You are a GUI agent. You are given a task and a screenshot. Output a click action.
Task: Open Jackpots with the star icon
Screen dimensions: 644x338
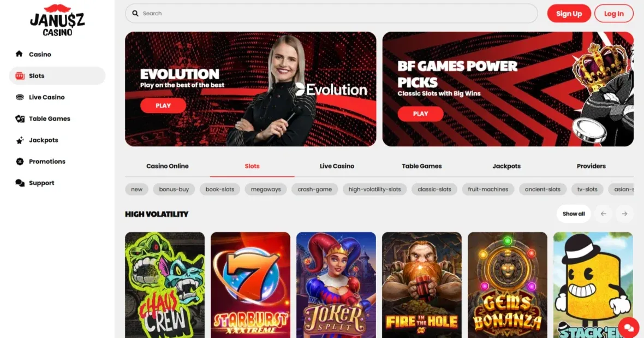click(20, 140)
